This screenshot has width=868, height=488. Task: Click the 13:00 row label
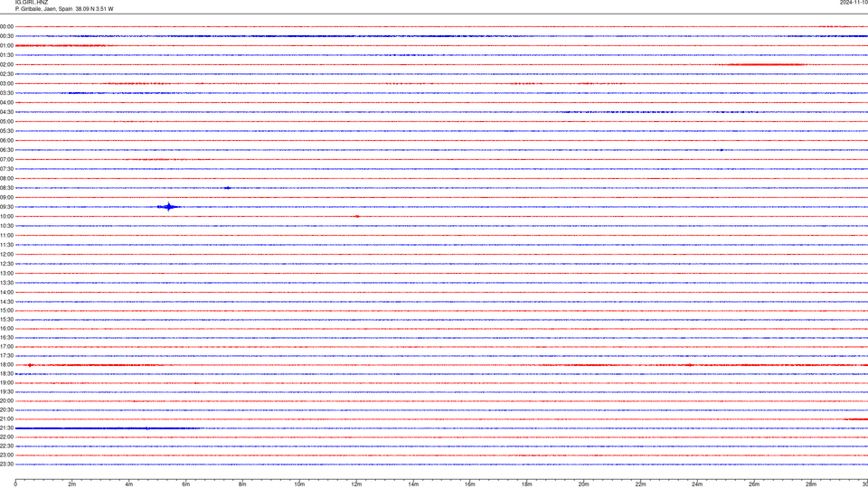pyautogui.click(x=6, y=273)
